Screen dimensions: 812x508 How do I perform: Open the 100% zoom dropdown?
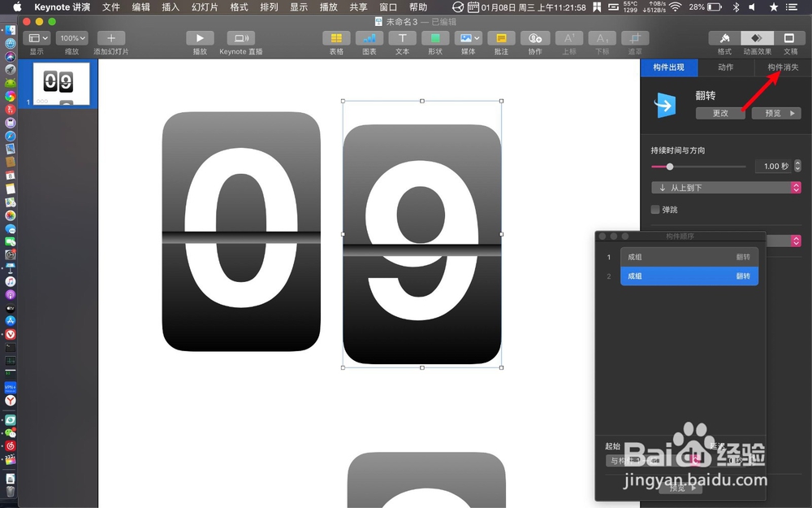tap(72, 38)
